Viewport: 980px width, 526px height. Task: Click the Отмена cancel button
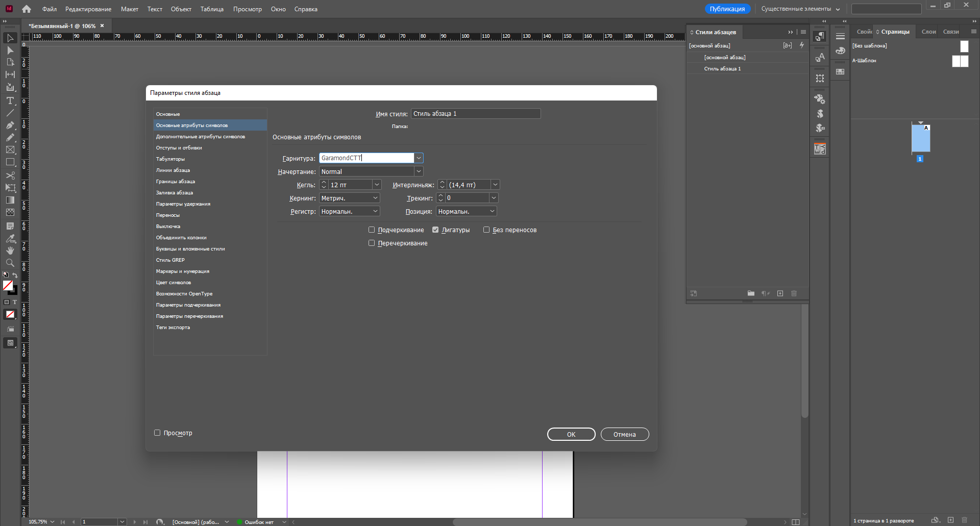click(x=624, y=434)
